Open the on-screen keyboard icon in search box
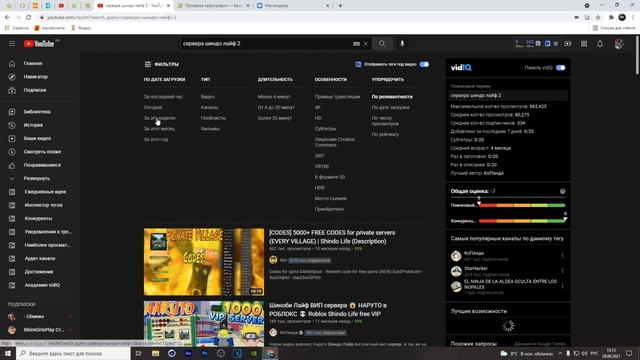 tap(356, 44)
